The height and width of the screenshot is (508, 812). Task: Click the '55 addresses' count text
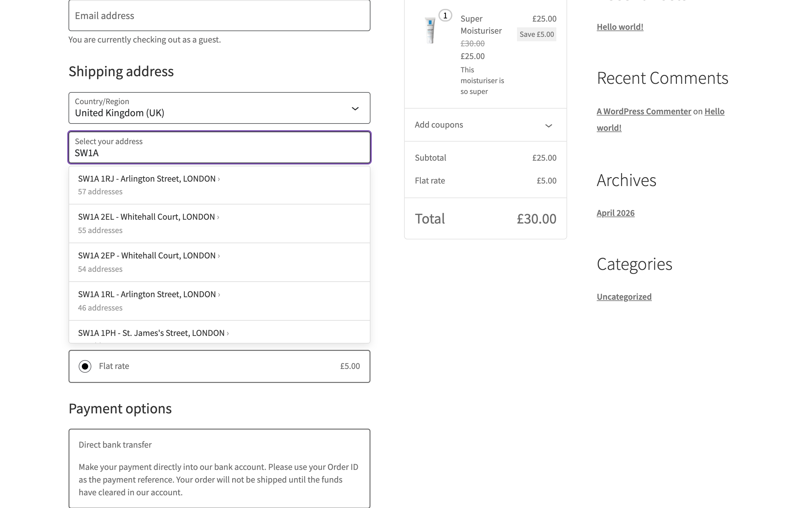[x=100, y=230]
